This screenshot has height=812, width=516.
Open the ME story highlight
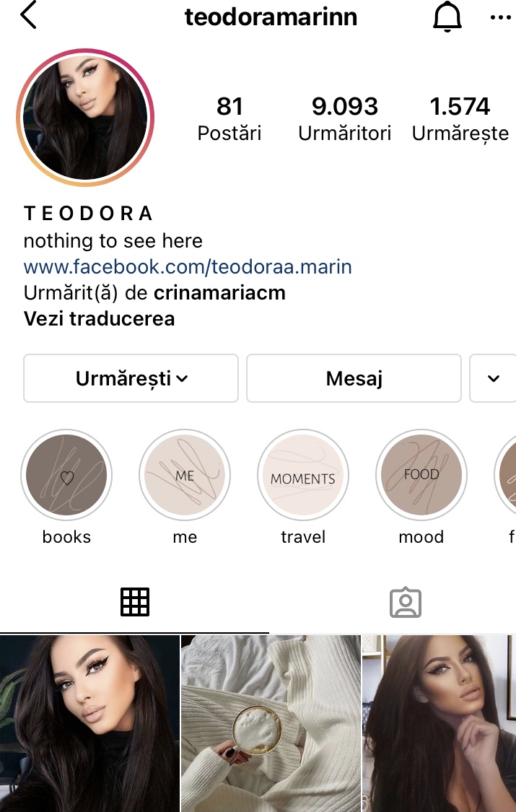(x=185, y=474)
